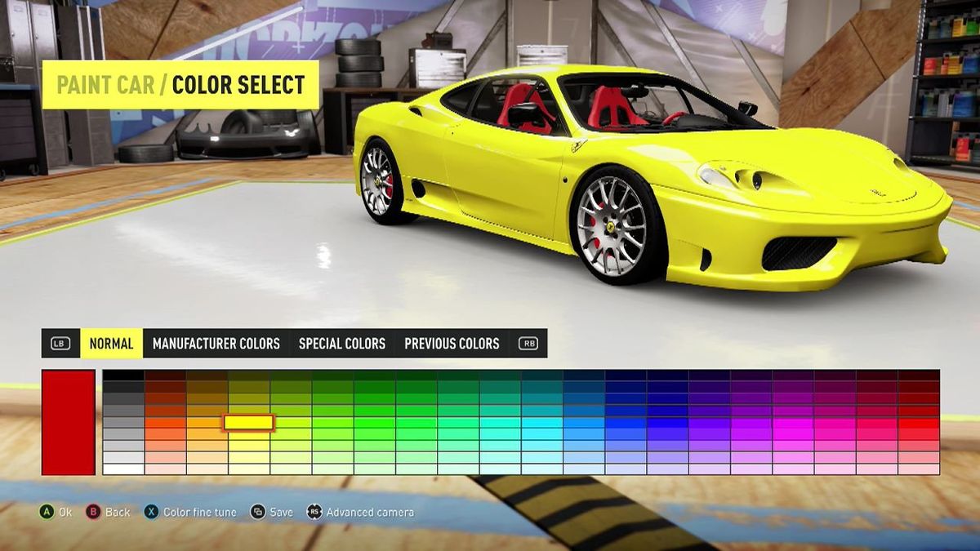This screenshot has height=551, width=980.
Task: Select the Previous Colors tab
Action: coord(452,344)
